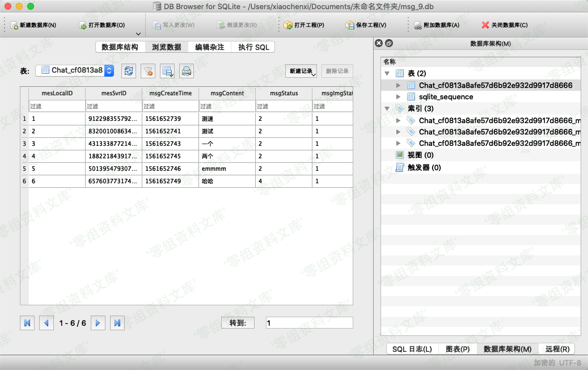Open the 数据库结构 tab
The image size is (588, 370).
(x=120, y=47)
